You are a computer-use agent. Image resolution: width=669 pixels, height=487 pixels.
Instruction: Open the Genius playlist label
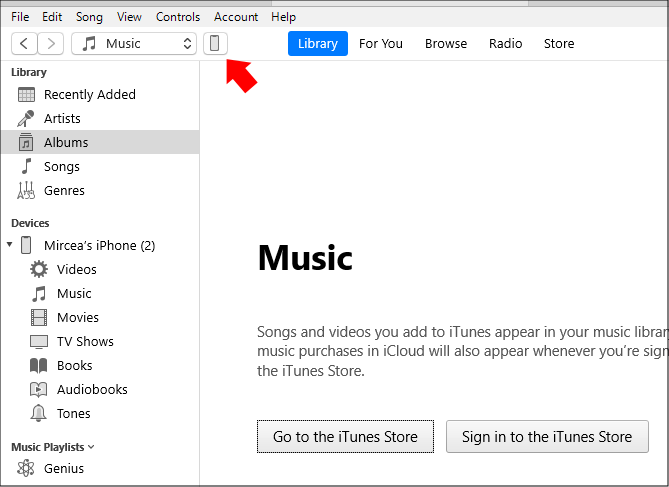tap(64, 469)
